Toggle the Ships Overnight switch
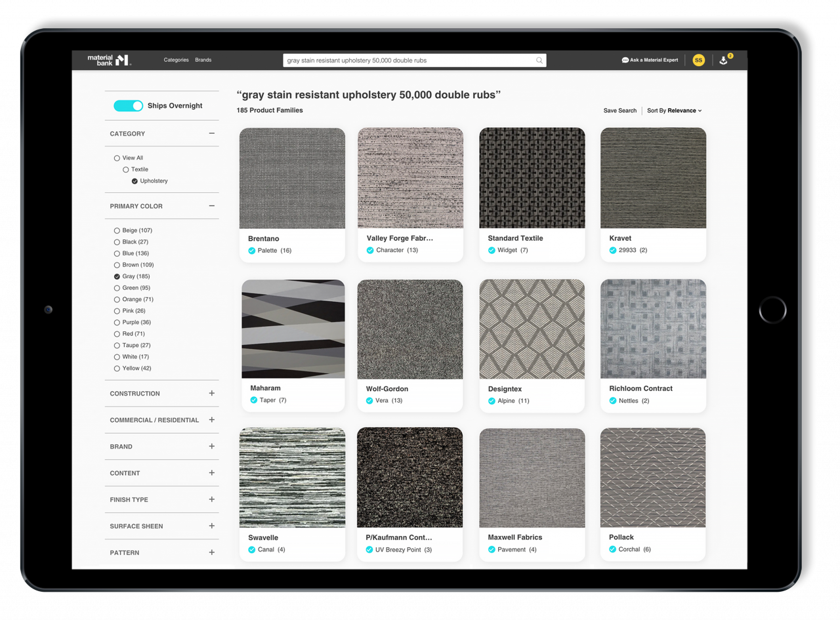The image size is (840, 620). pyautogui.click(x=128, y=106)
